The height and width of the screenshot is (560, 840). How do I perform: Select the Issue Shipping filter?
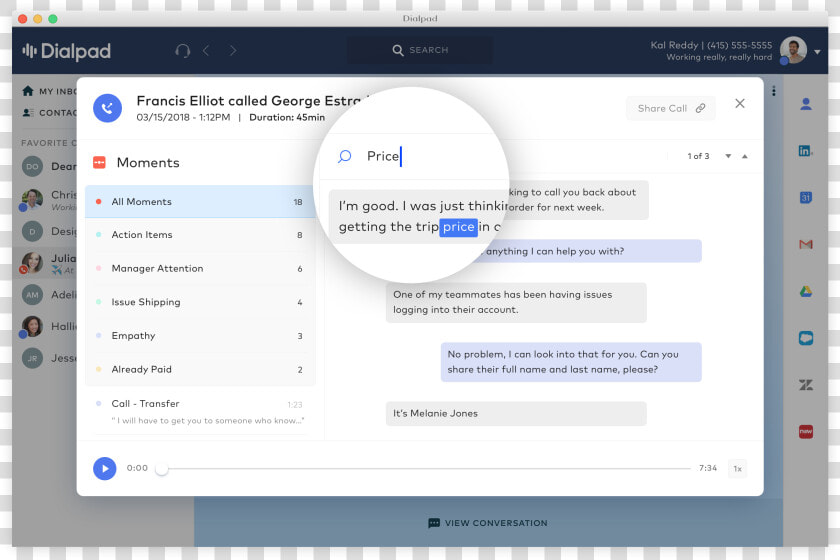coord(200,302)
